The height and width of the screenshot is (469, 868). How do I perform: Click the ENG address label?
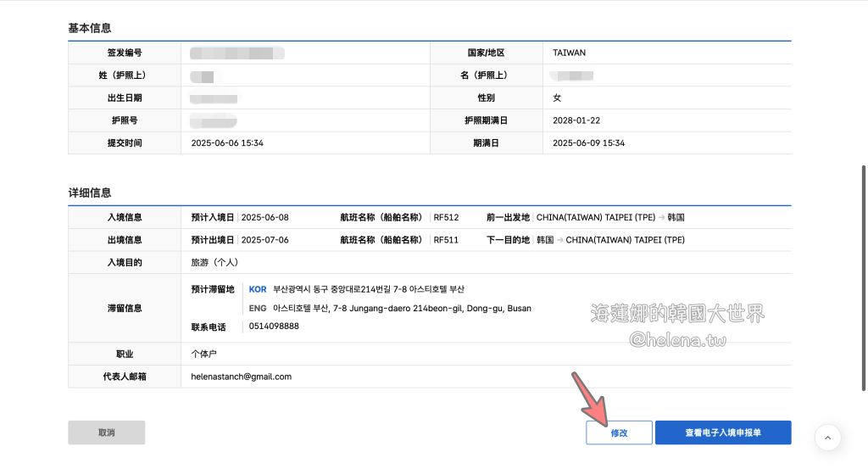(x=258, y=308)
